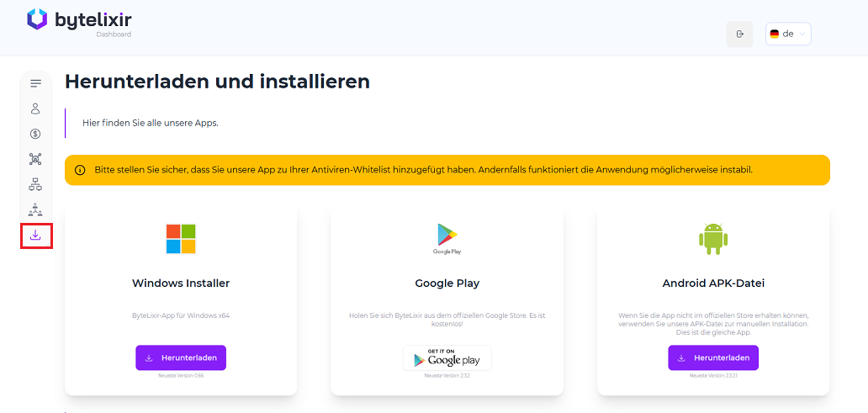Click the Android APK-Datei heading
This screenshot has height=413, width=868.
tap(713, 283)
